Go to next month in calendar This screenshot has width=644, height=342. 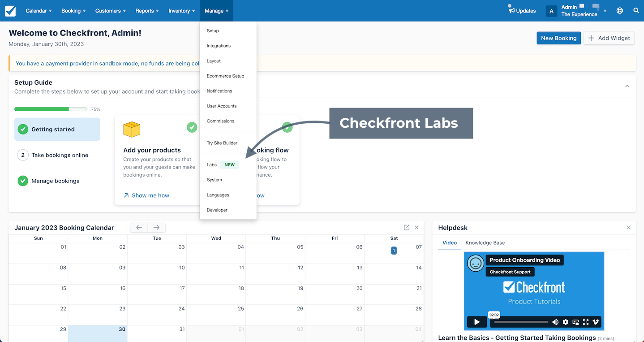[x=156, y=228]
